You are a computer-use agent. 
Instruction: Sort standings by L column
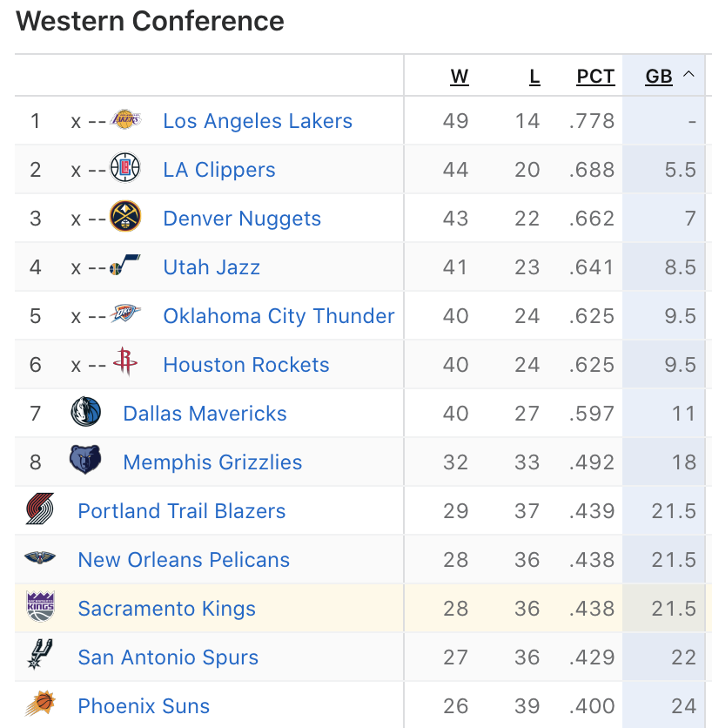pos(534,77)
